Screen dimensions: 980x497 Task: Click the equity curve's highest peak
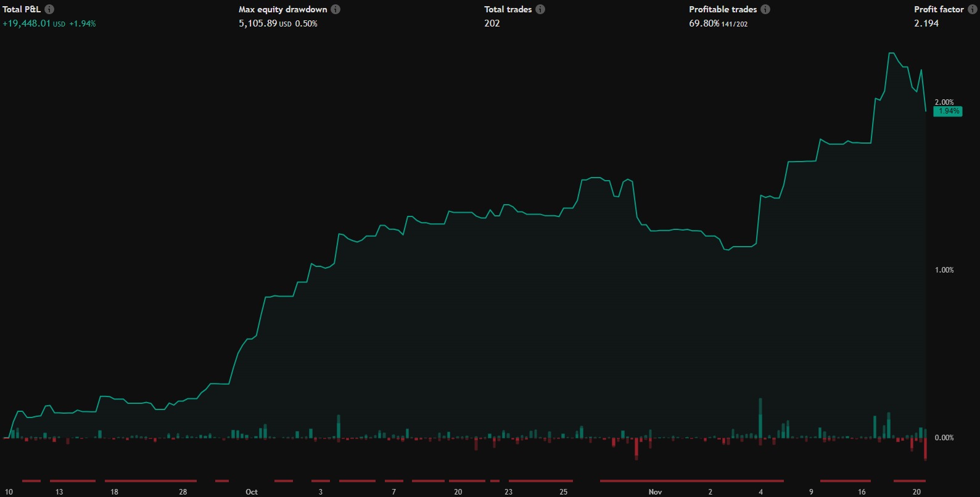pyautogui.click(x=891, y=54)
